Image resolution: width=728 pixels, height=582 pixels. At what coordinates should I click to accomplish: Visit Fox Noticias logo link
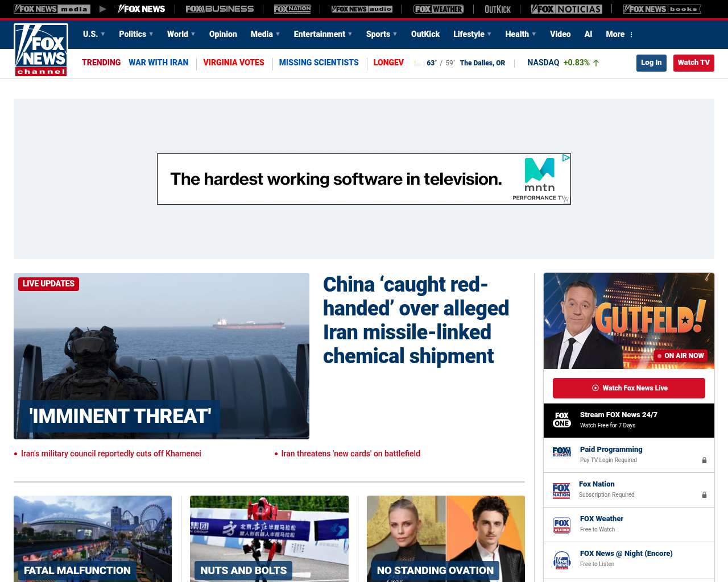tap(566, 9)
